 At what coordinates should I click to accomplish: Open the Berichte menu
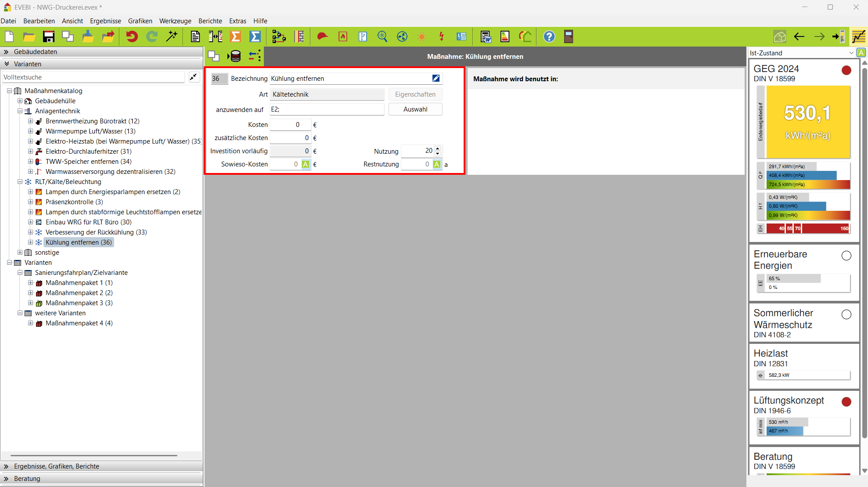pos(210,21)
